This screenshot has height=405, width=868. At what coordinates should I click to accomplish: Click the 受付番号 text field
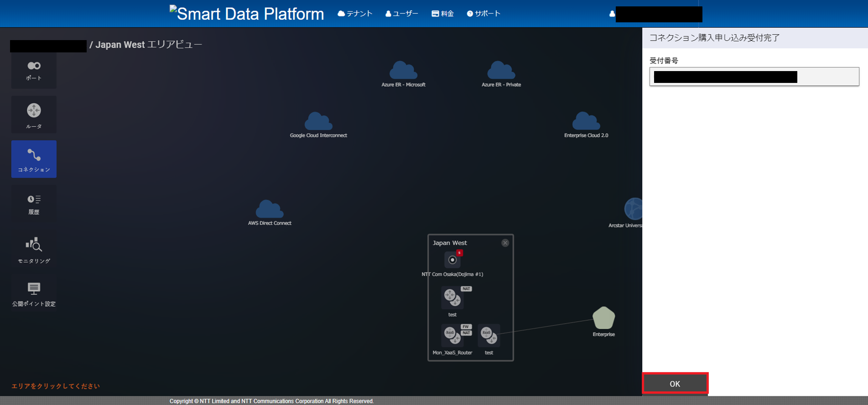[754, 77]
